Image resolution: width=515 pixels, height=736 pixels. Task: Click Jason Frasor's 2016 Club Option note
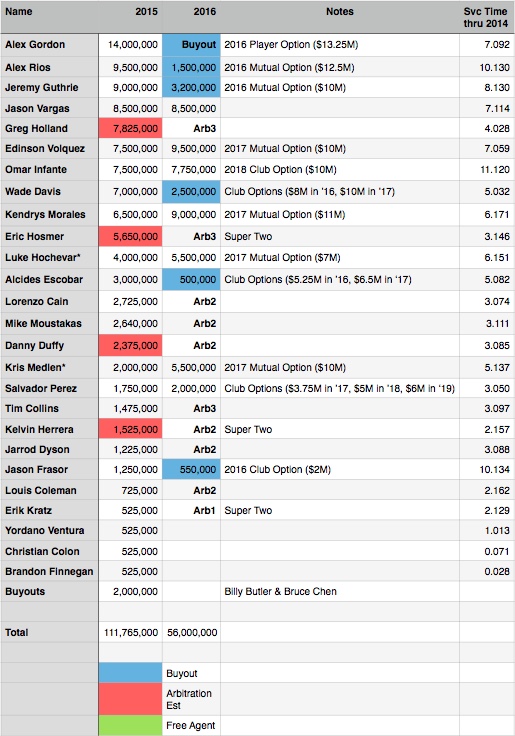click(277, 470)
